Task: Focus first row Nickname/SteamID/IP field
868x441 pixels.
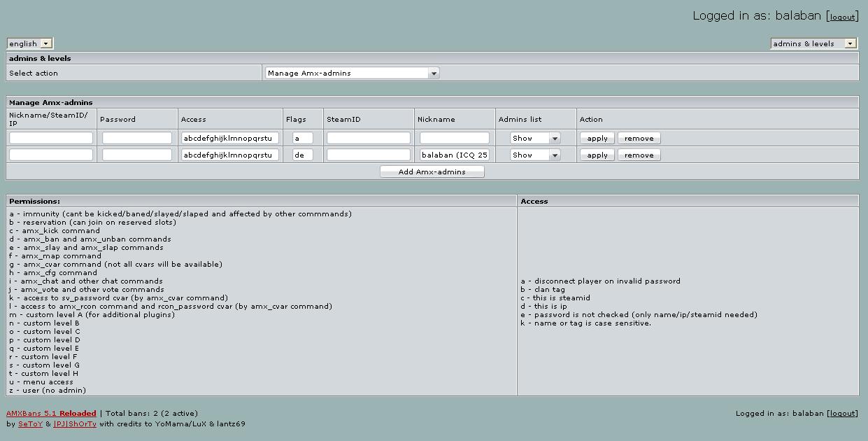Action: click(x=51, y=138)
